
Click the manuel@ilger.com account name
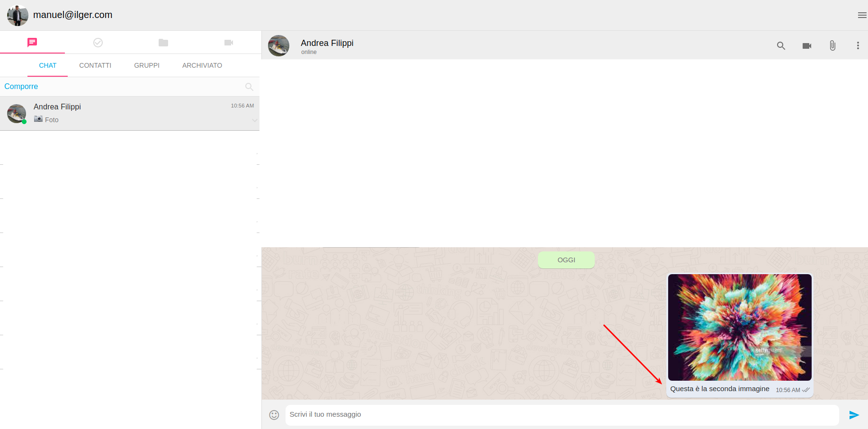point(73,15)
